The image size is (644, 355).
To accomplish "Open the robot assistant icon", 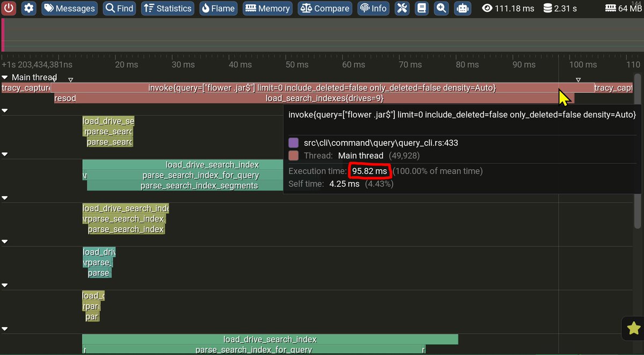I will click(462, 8).
